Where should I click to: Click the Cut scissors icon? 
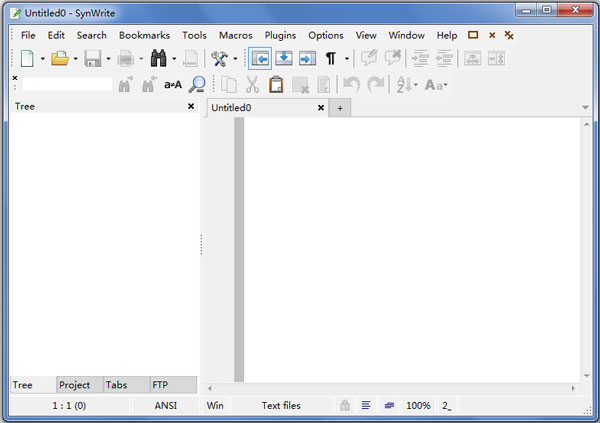[x=252, y=85]
